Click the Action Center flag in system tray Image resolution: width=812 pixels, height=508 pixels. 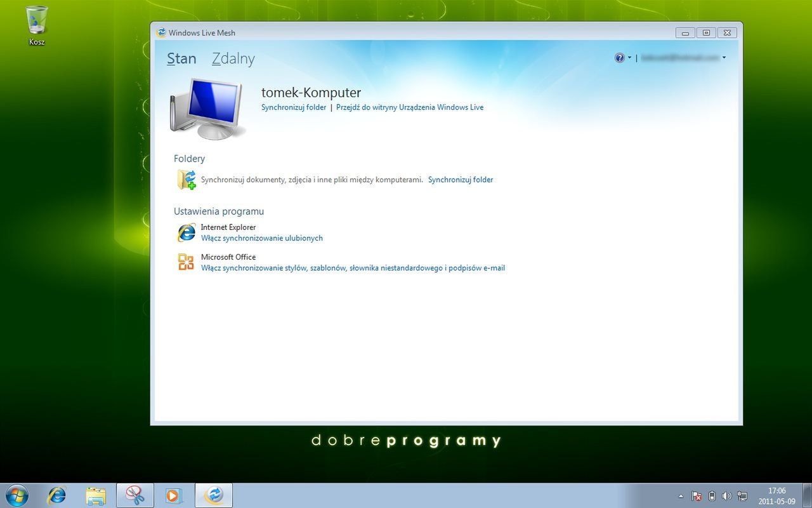point(697,496)
